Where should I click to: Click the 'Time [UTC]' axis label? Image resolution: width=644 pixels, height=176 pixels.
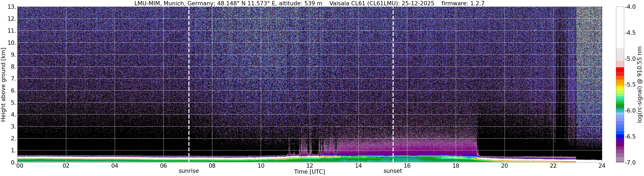click(310, 172)
